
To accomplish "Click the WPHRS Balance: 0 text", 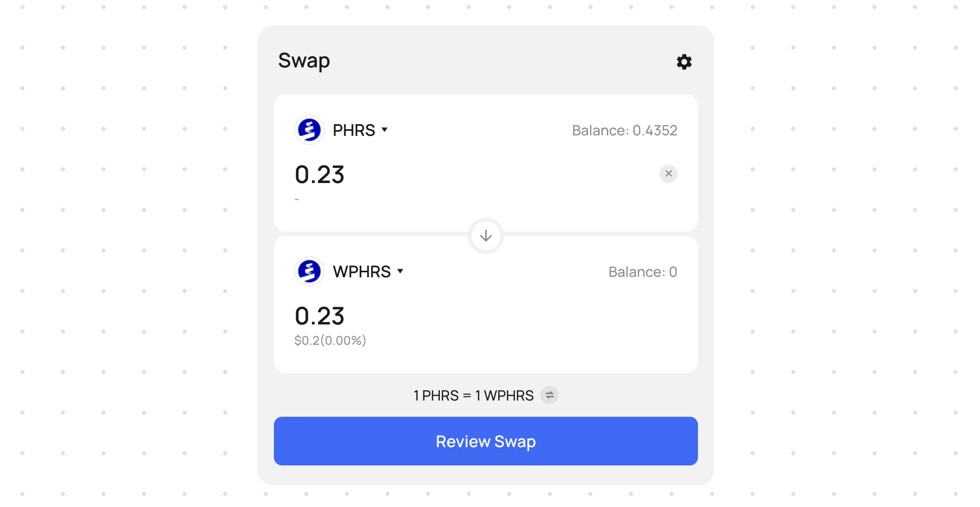I will coord(642,272).
